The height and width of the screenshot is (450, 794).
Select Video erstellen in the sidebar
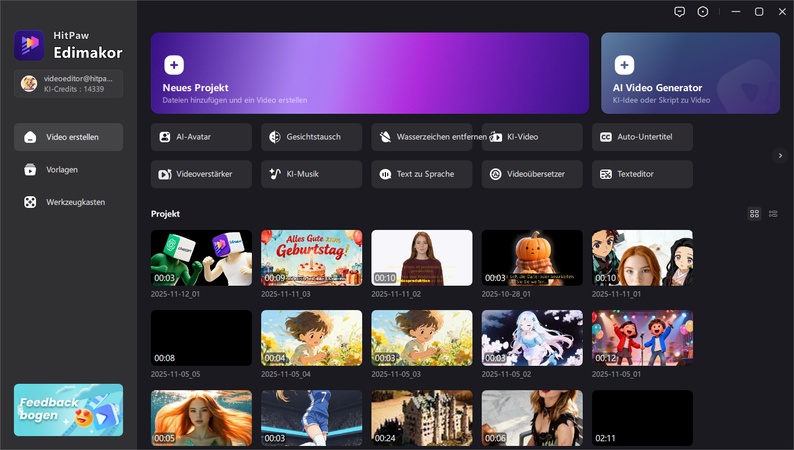(69, 137)
